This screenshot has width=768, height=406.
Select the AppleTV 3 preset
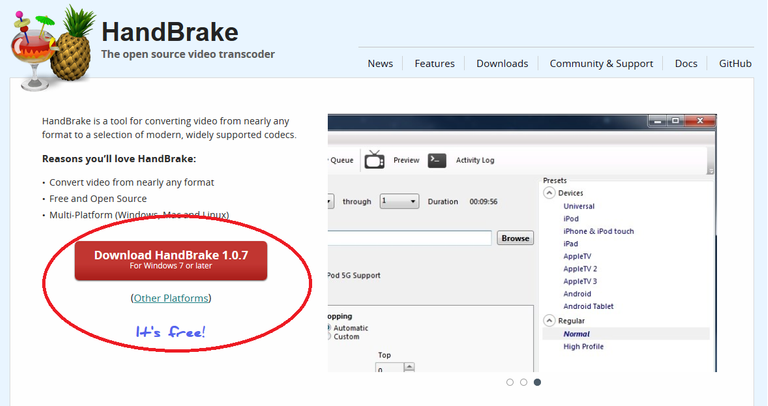click(580, 281)
